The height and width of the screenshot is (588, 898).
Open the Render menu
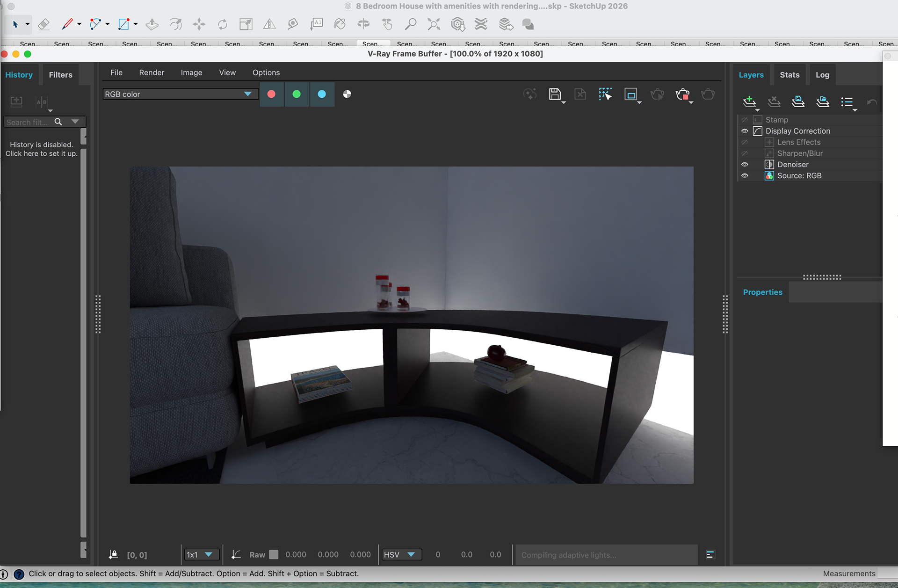click(152, 73)
